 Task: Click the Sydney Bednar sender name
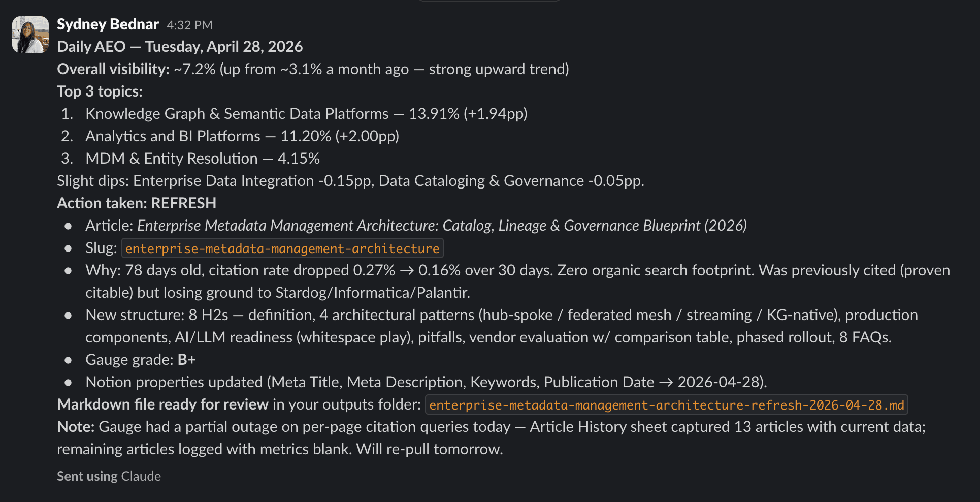coord(108,24)
